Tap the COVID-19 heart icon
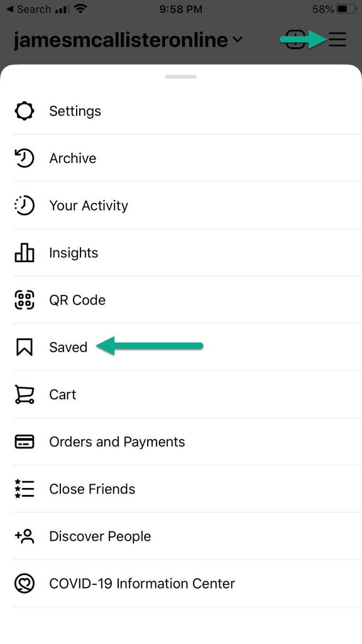The height and width of the screenshot is (644, 362). [x=25, y=583]
